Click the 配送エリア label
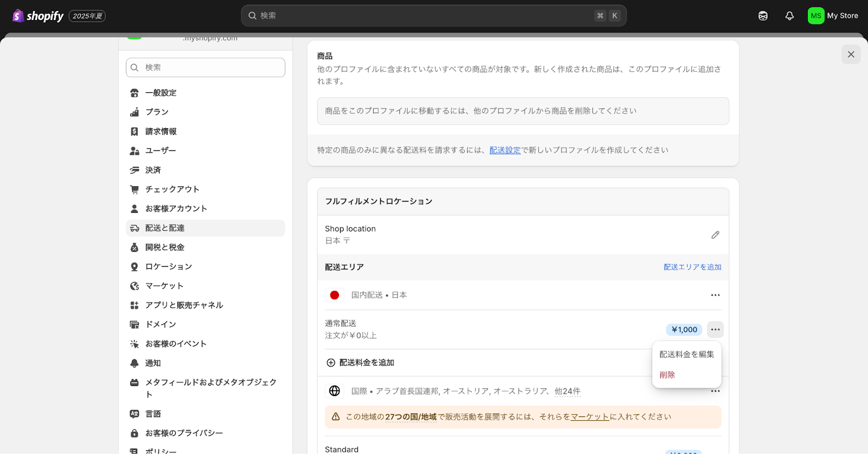The height and width of the screenshot is (454, 868). click(344, 267)
